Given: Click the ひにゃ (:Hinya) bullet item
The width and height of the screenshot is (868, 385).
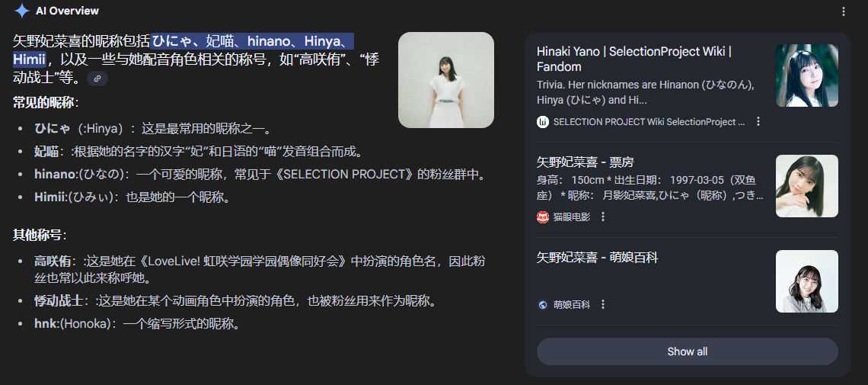Looking at the screenshot, I should [x=152, y=129].
